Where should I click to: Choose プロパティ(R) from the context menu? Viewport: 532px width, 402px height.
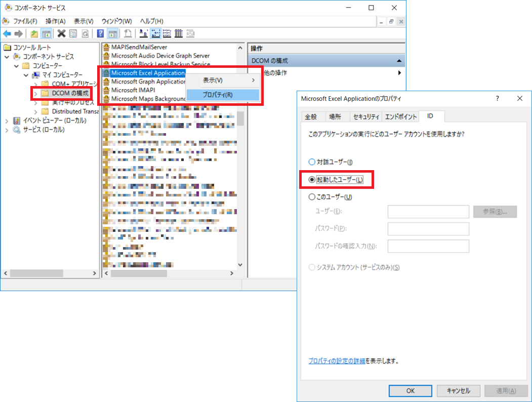pyautogui.click(x=223, y=95)
